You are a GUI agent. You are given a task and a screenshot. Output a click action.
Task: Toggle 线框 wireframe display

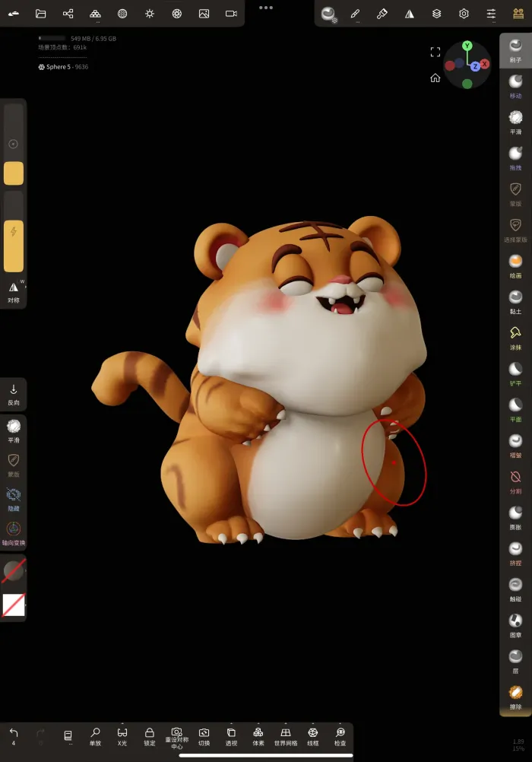coord(312,737)
